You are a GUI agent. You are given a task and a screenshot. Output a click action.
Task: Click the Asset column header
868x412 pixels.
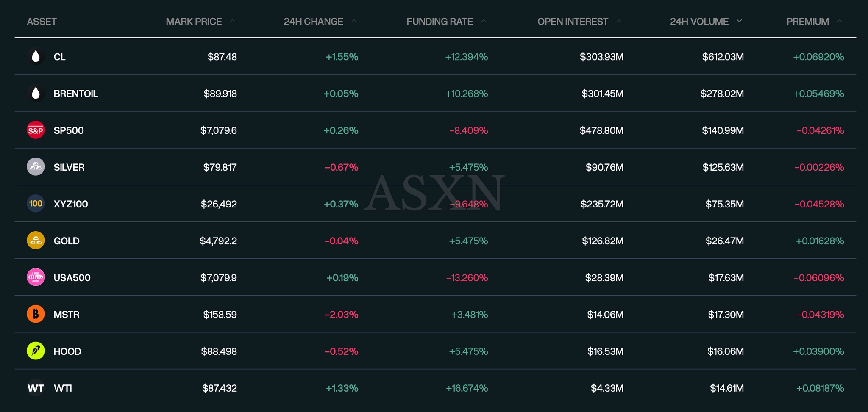click(42, 22)
